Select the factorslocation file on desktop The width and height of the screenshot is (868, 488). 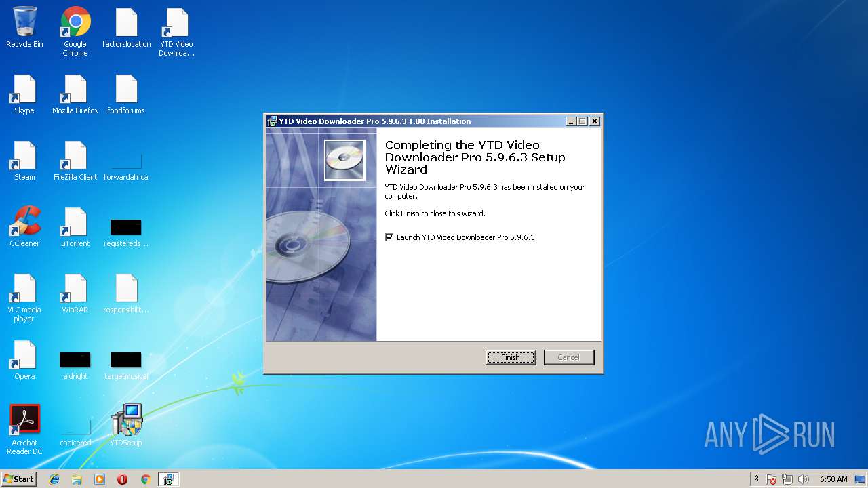(126, 27)
